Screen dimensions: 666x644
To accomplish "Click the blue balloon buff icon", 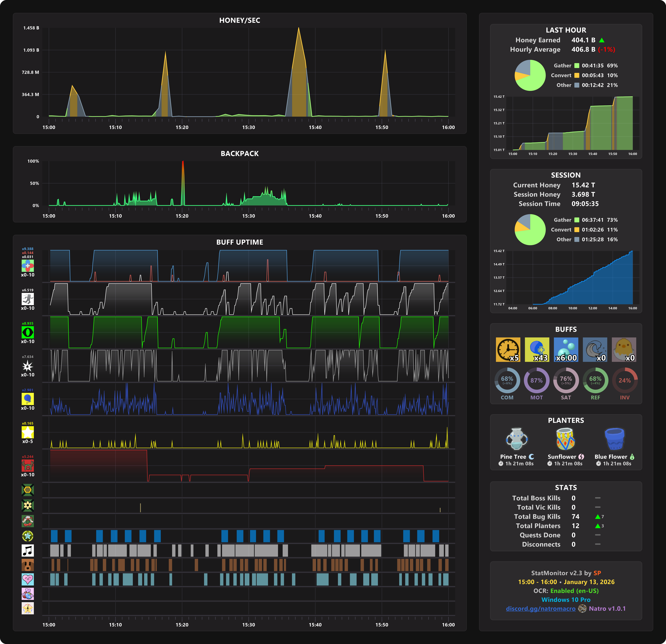I will [x=28, y=399].
